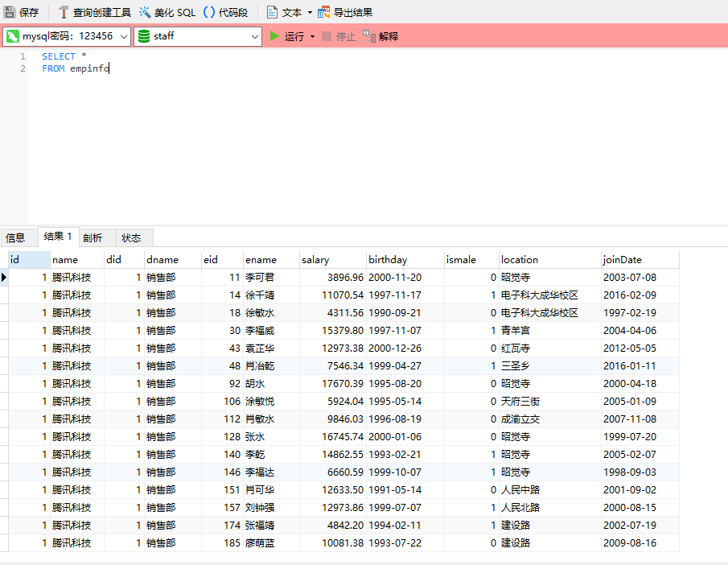The height and width of the screenshot is (565, 728).
Task: Click the Stop (停止) button
Action: tap(339, 36)
